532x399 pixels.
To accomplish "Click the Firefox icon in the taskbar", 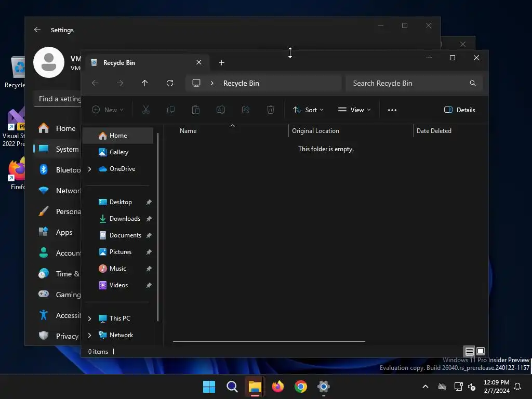I will (278, 387).
